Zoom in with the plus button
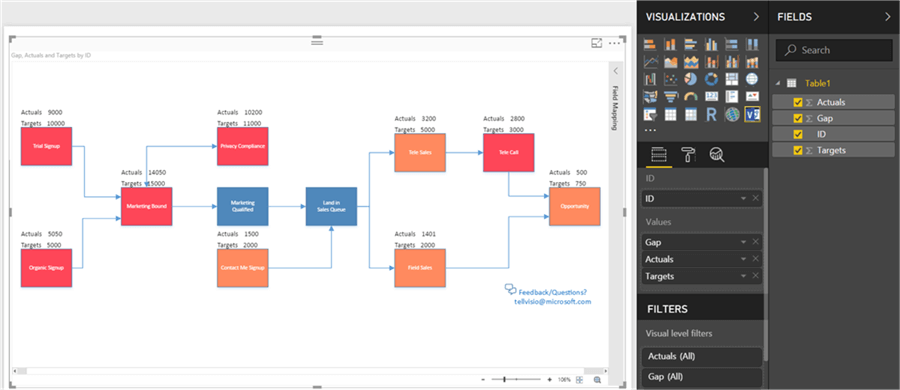Screen dimensions: 900x390 point(550,380)
